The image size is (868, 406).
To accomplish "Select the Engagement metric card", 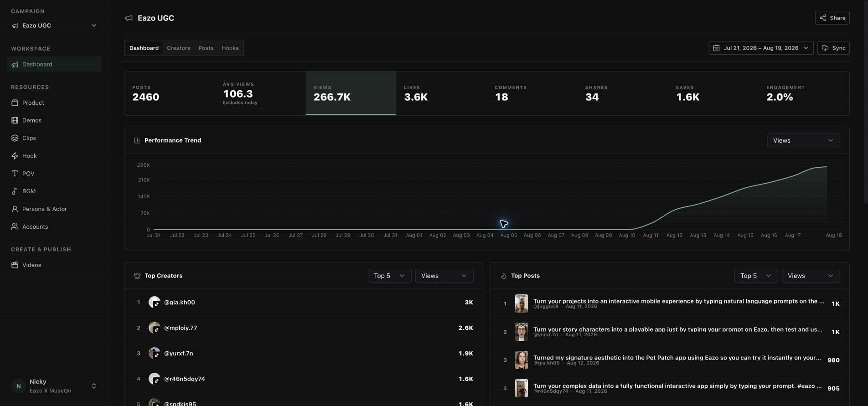I will (x=804, y=93).
